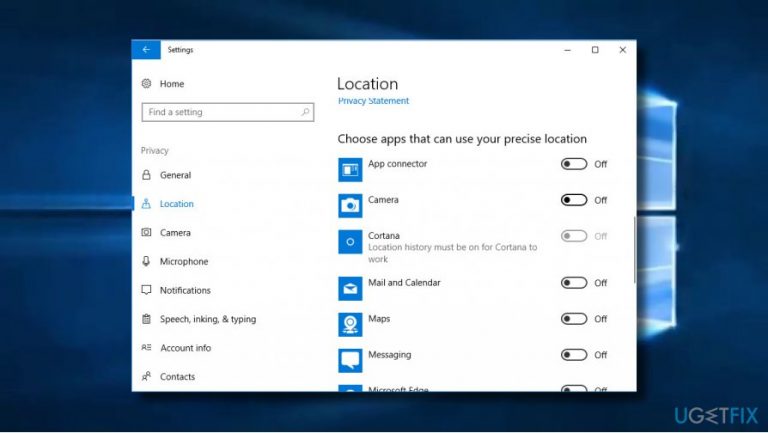
Task: Click the Maps app icon
Action: click(x=350, y=324)
